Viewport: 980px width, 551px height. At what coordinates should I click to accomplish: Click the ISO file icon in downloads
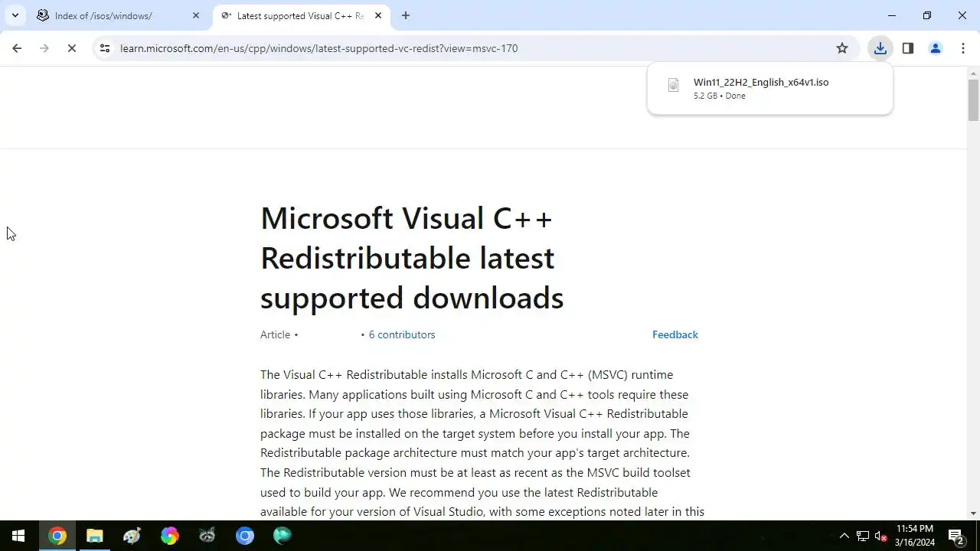[674, 85]
